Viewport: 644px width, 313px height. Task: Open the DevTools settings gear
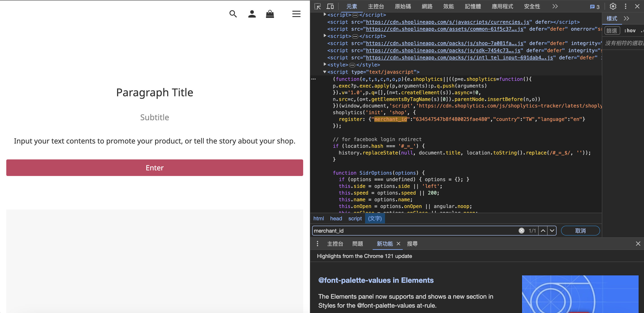(613, 6)
